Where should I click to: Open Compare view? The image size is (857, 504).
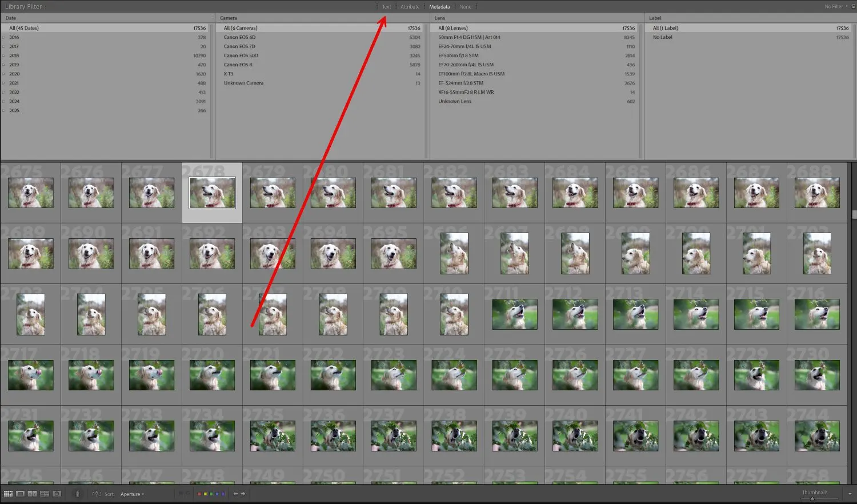tap(33, 493)
